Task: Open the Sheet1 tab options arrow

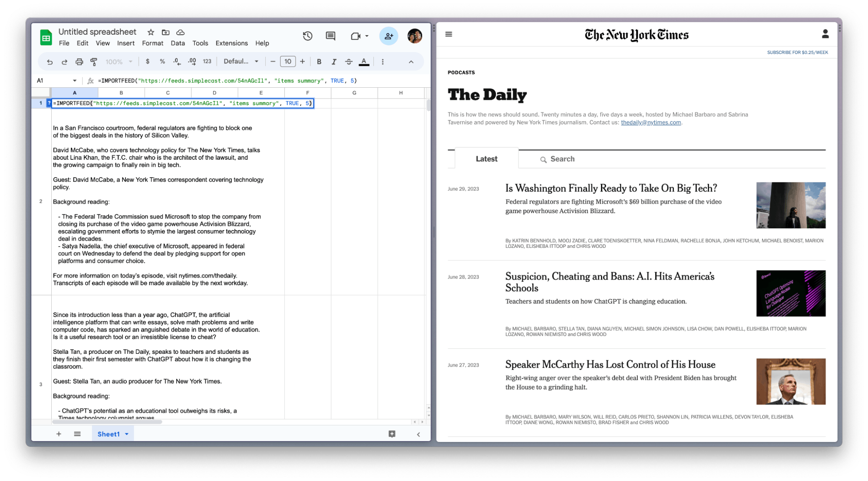Action: click(x=127, y=434)
